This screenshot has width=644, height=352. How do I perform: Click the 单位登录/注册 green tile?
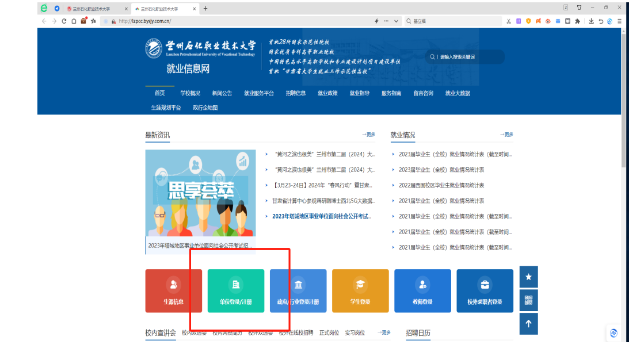(x=235, y=290)
